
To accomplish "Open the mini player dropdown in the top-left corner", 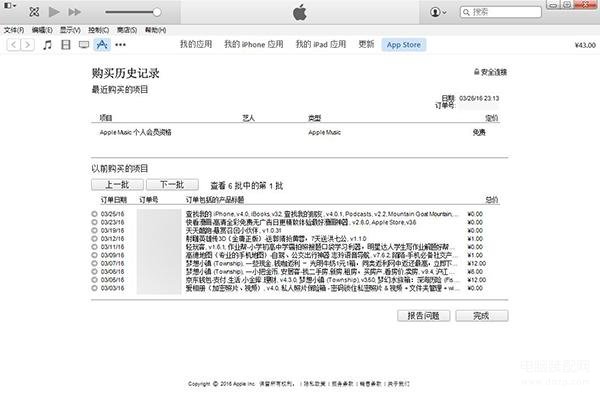I will (10, 6).
